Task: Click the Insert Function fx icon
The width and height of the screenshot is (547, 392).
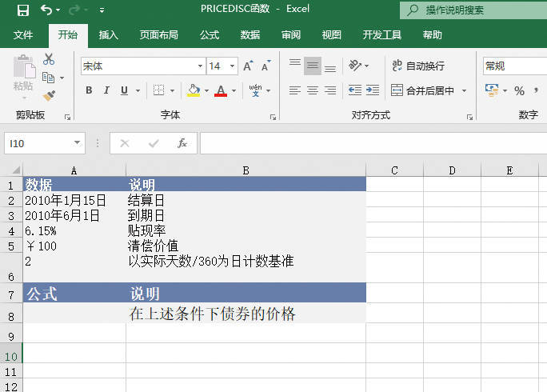Action: [182, 143]
